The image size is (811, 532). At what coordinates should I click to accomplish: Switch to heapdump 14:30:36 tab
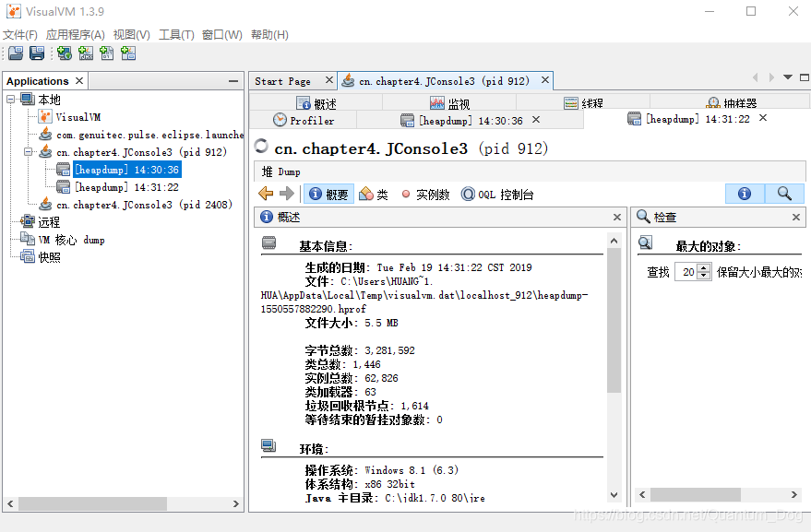(x=462, y=121)
